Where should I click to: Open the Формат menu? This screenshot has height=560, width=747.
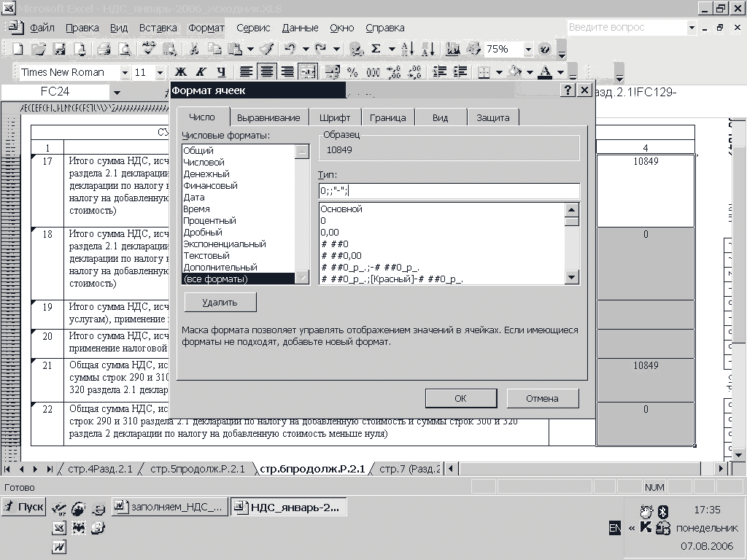coord(206,28)
